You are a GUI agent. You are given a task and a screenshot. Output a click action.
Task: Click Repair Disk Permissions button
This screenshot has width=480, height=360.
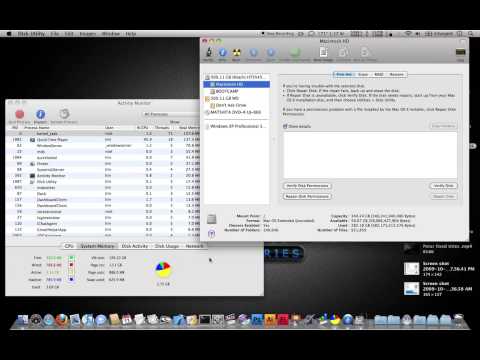(x=307, y=196)
